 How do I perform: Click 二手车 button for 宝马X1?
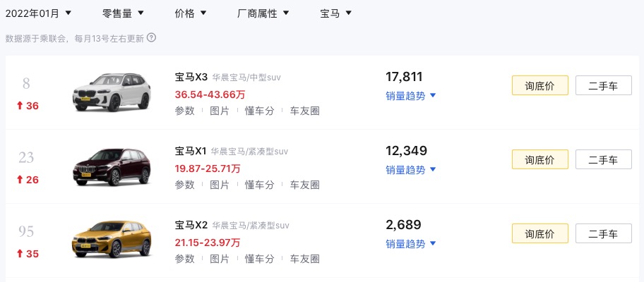click(x=603, y=159)
